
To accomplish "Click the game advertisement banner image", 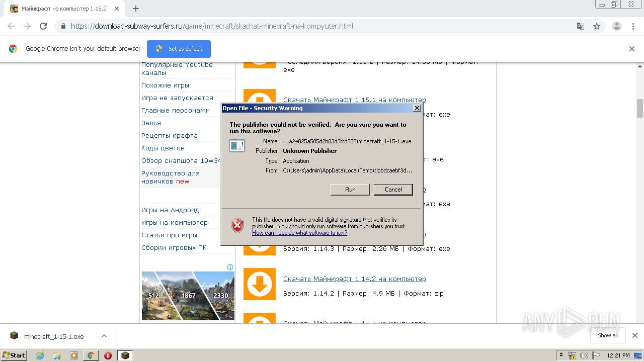I will [188, 296].
